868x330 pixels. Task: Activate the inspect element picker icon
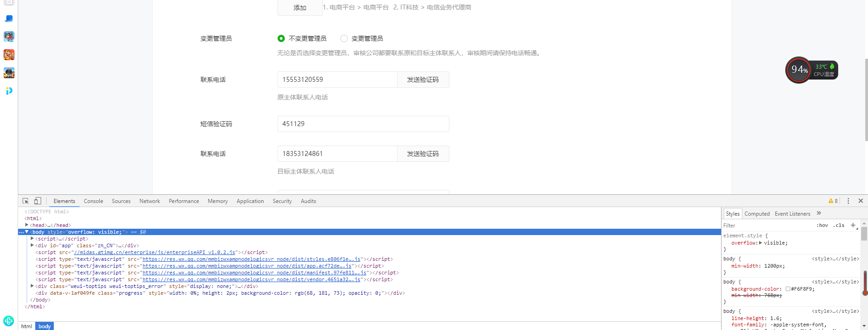point(26,201)
